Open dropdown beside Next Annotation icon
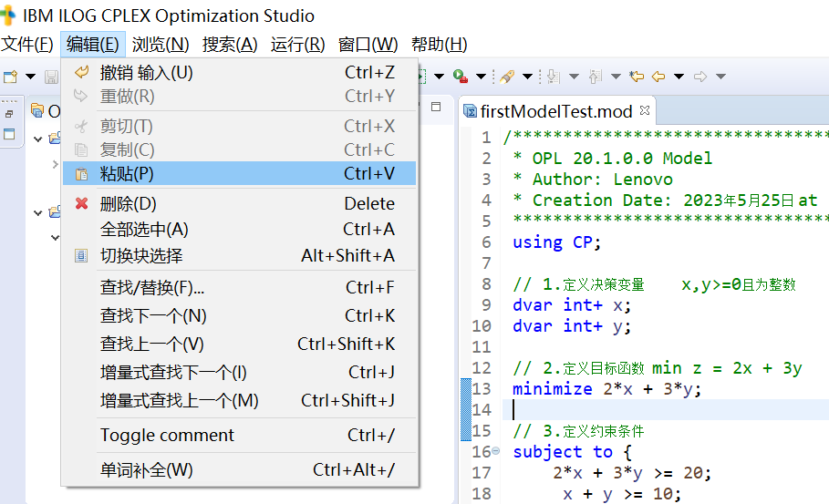The height and width of the screenshot is (504, 829). tap(574, 77)
